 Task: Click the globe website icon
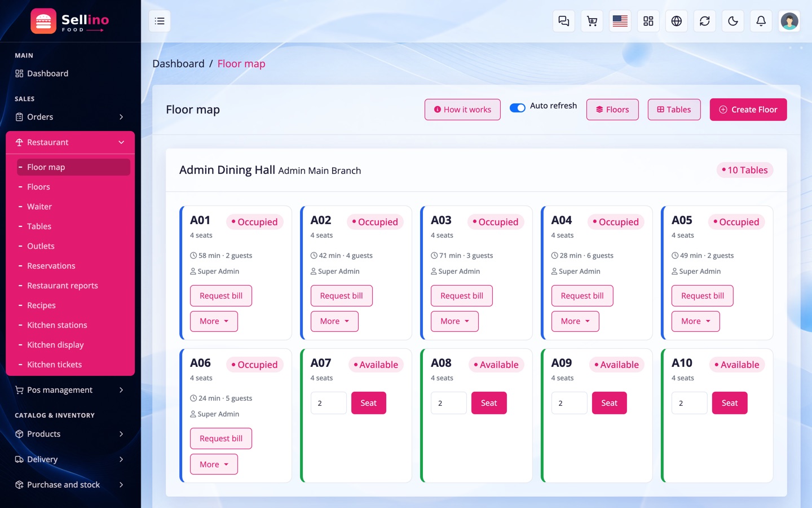click(x=677, y=21)
